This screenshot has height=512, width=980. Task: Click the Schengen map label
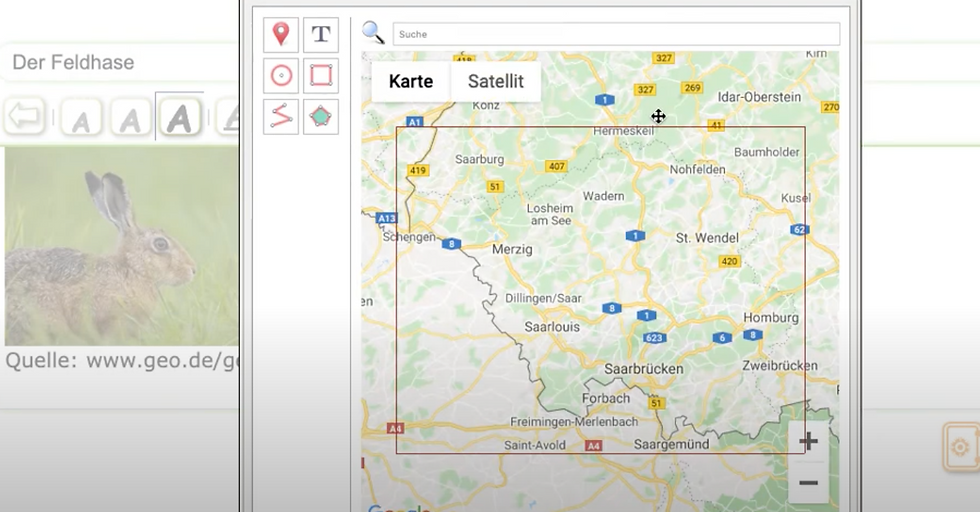coord(409,237)
